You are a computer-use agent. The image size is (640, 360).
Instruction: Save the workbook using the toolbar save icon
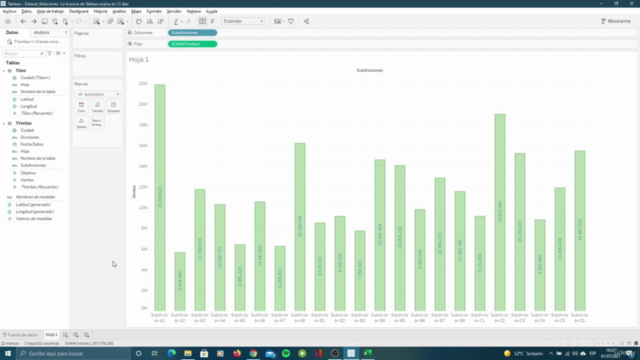tap(44, 21)
